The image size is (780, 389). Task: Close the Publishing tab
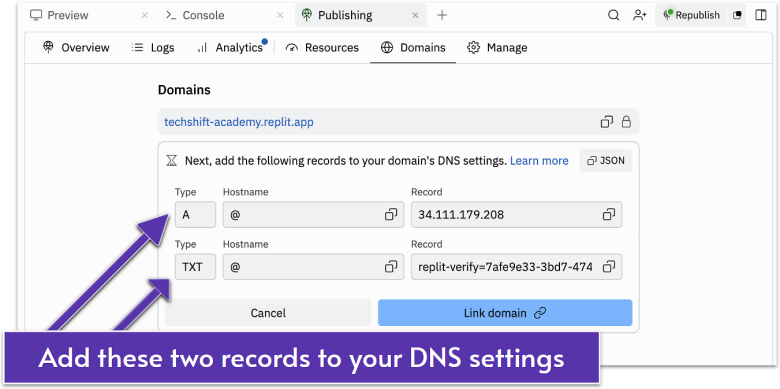415,15
